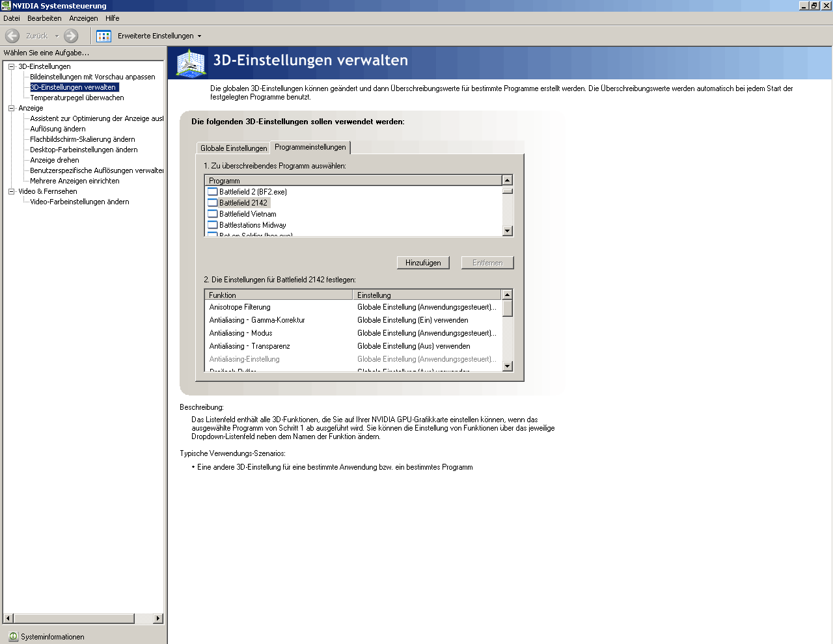Image resolution: width=833 pixels, height=644 pixels.
Task: Click task pane left scroll arrow
Action: tap(8, 618)
